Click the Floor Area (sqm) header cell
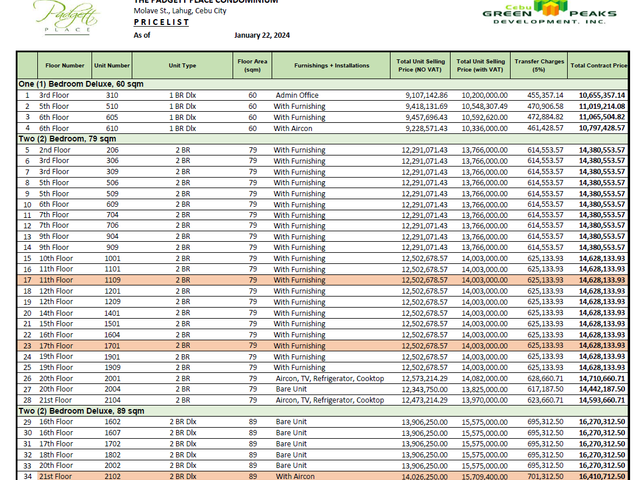 point(252,65)
